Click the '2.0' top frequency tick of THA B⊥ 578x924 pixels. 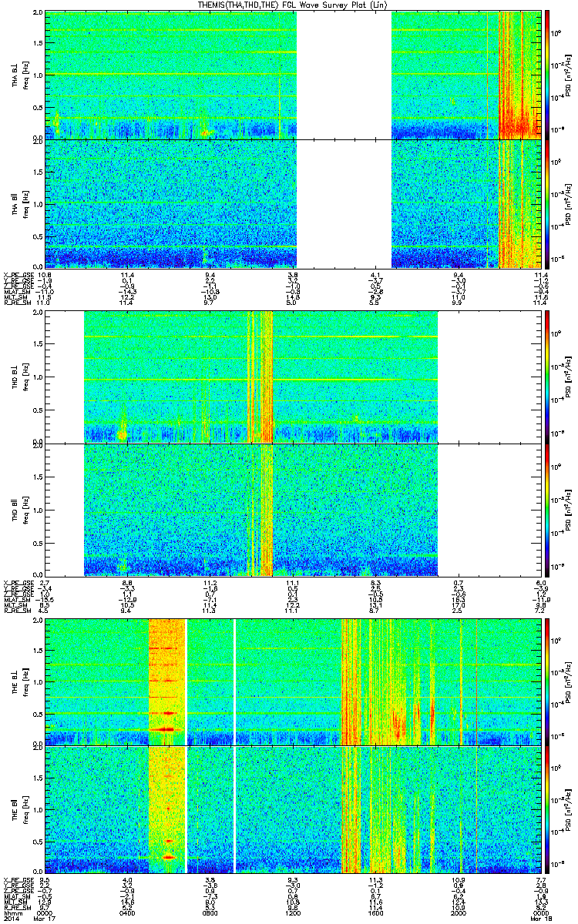tap(39, 14)
